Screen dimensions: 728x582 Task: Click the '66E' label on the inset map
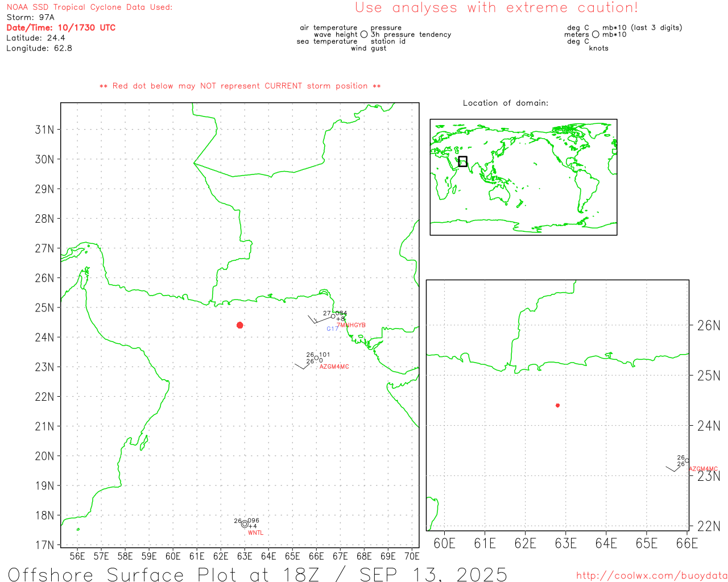point(687,543)
